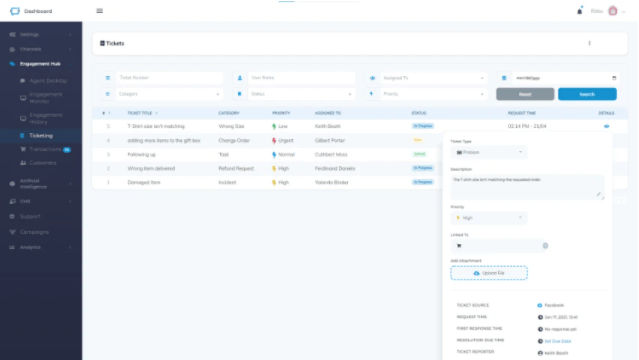
Task: Click the Settings gear icon in sidebar
Action: (12, 35)
